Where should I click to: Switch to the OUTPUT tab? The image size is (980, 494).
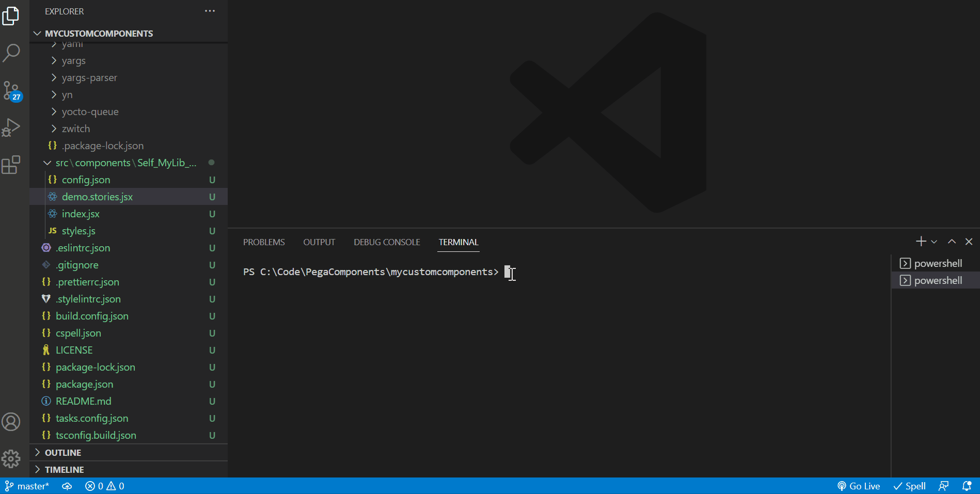point(319,242)
